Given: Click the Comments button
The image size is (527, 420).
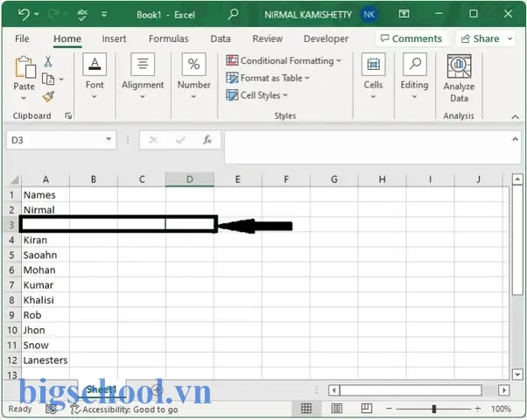Looking at the screenshot, I should click(411, 38).
